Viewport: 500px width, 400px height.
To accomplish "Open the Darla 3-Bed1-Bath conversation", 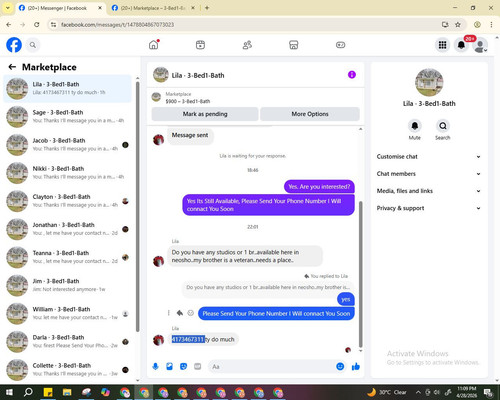I will point(67,341).
